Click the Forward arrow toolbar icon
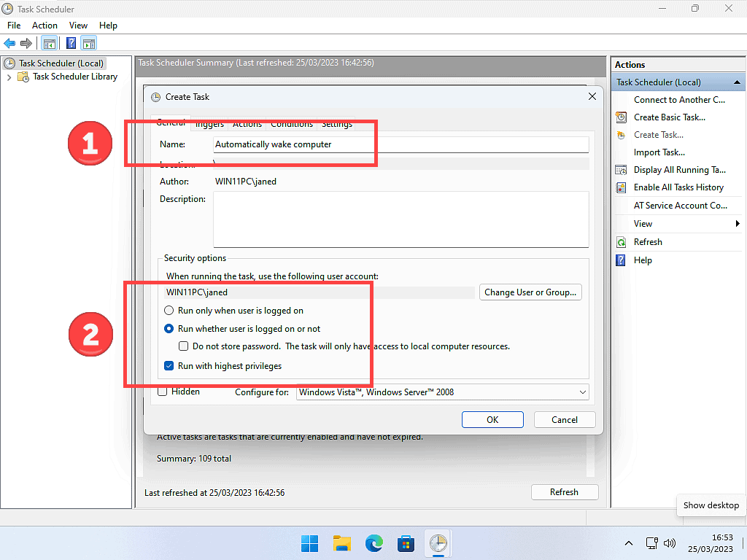This screenshot has height=560, width=747. [26, 43]
